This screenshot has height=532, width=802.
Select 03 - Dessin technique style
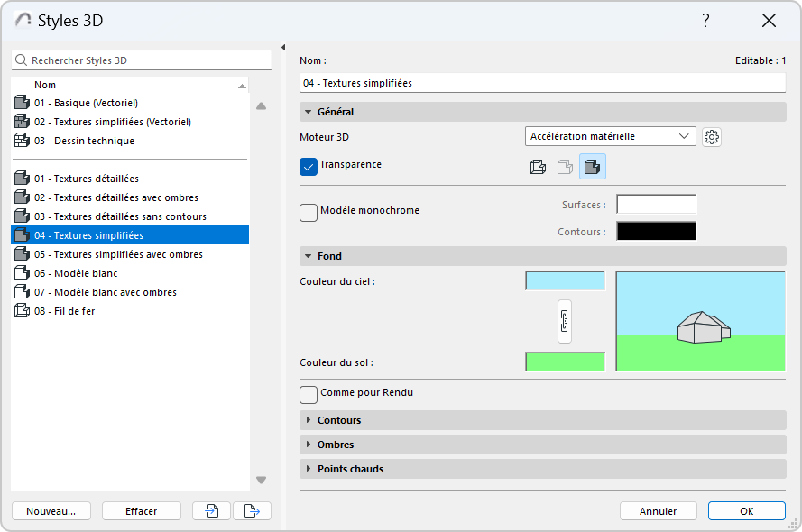pyautogui.click(x=84, y=141)
